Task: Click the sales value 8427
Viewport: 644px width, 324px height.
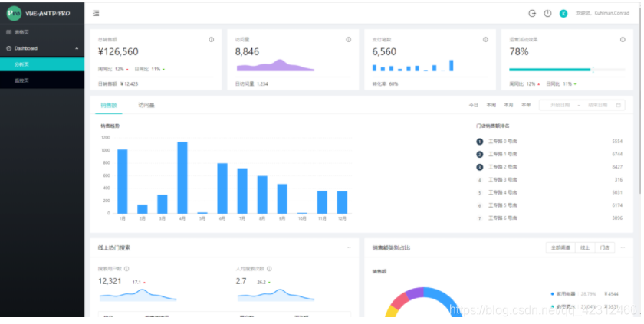Action: click(x=617, y=167)
